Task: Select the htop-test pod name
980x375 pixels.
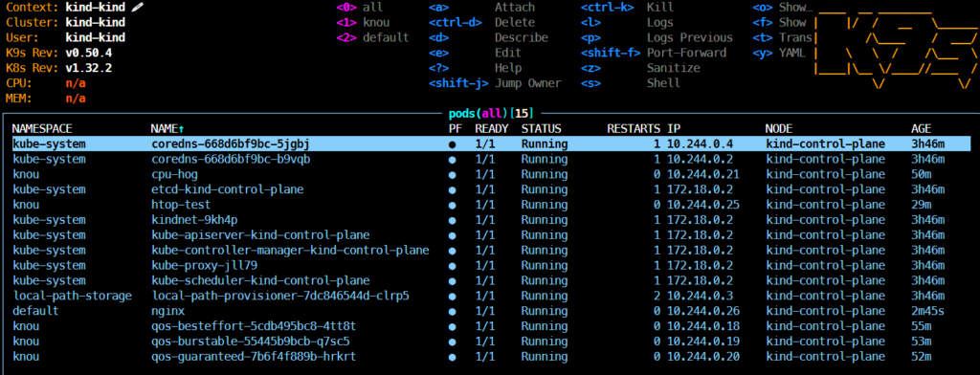Action: pyautogui.click(x=181, y=205)
